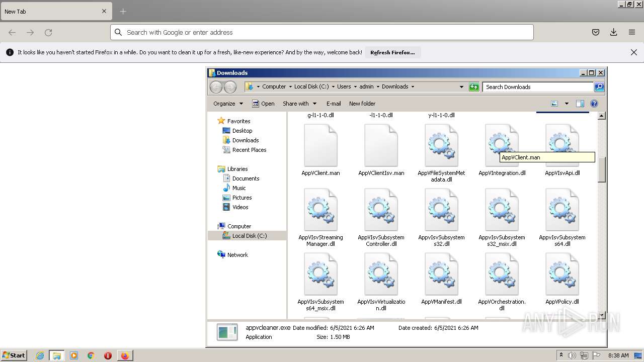Launch Internet Explorer from the taskbar
644x362 pixels.
[x=40, y=355]
